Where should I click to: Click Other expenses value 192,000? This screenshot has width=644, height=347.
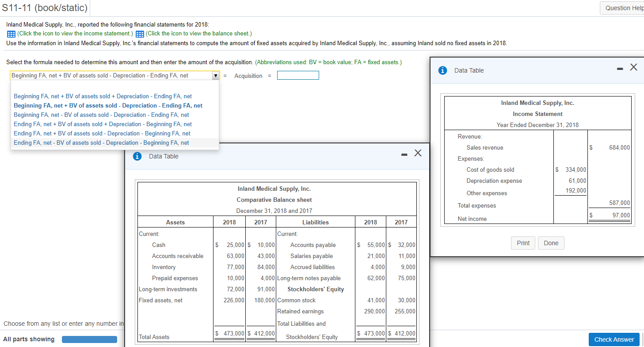[x=576, y=191]
